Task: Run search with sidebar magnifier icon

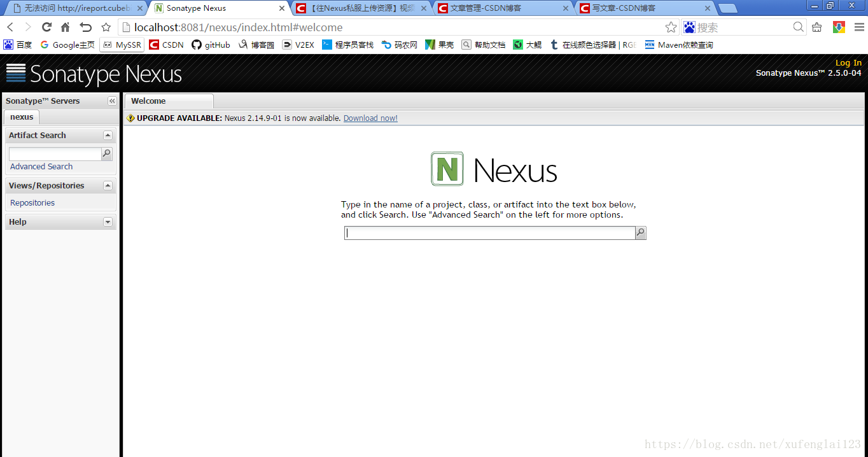Action: tap(106, 153)
